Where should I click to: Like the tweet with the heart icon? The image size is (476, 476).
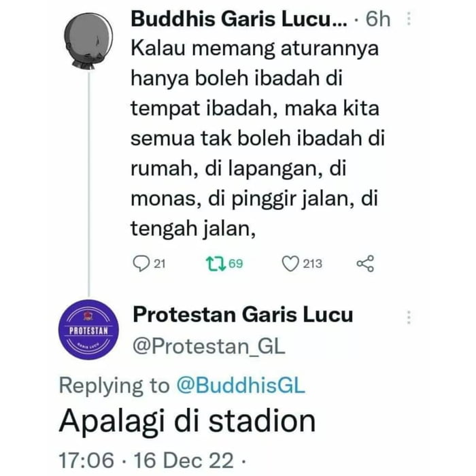point(290,263)
